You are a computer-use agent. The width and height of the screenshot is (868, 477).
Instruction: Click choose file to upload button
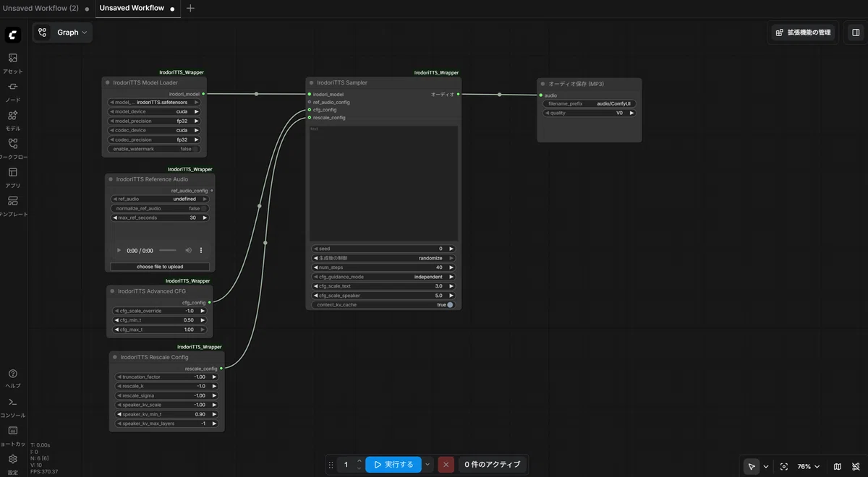(160, 267)
